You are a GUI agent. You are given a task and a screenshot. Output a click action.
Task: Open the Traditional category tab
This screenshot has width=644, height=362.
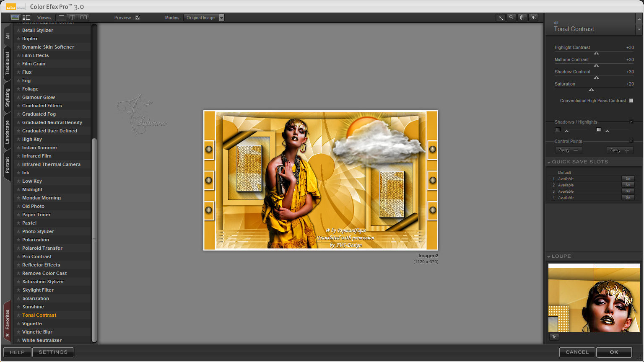(x=7, y=64)
